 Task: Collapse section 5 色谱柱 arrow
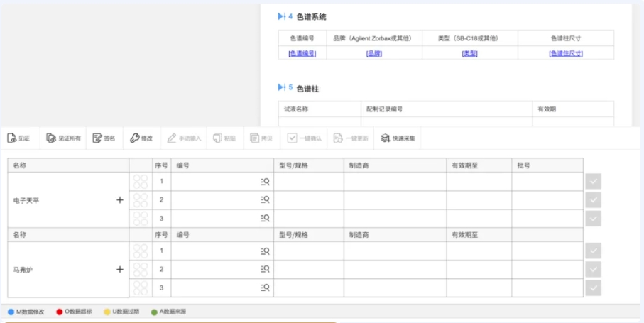[x=281, y=87]
